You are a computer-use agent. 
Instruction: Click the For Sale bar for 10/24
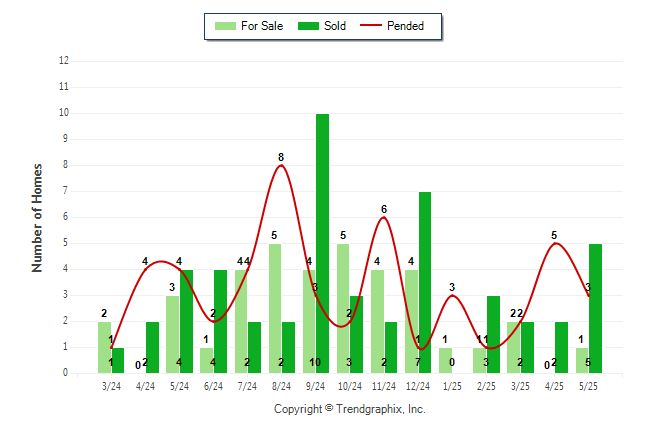click(x=343, y=308)
